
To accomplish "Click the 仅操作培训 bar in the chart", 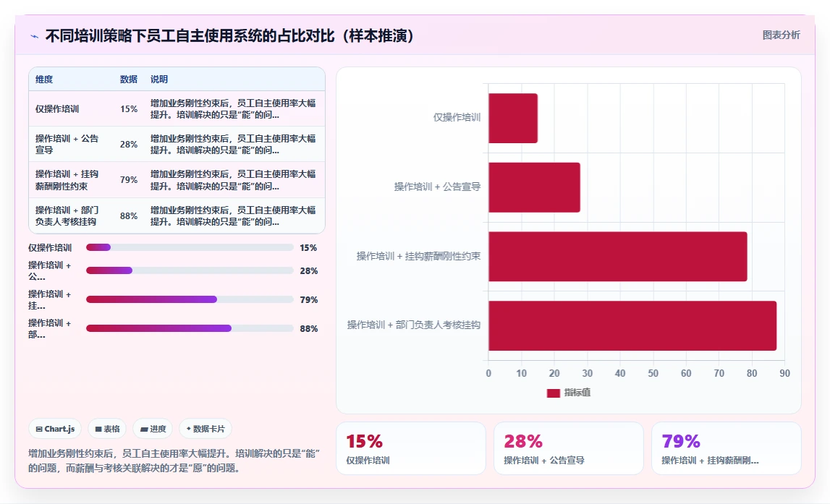I will point(513,118).
